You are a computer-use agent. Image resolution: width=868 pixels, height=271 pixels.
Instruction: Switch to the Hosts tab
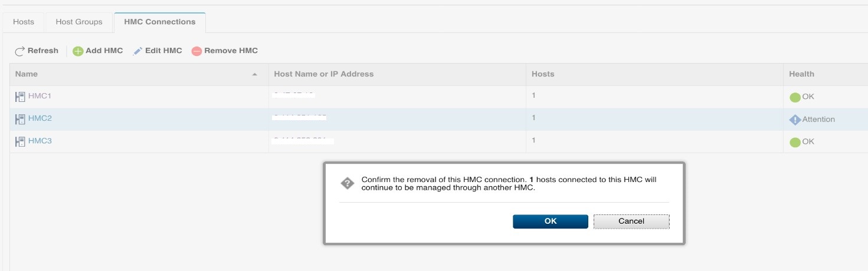[x=24, y=22]
